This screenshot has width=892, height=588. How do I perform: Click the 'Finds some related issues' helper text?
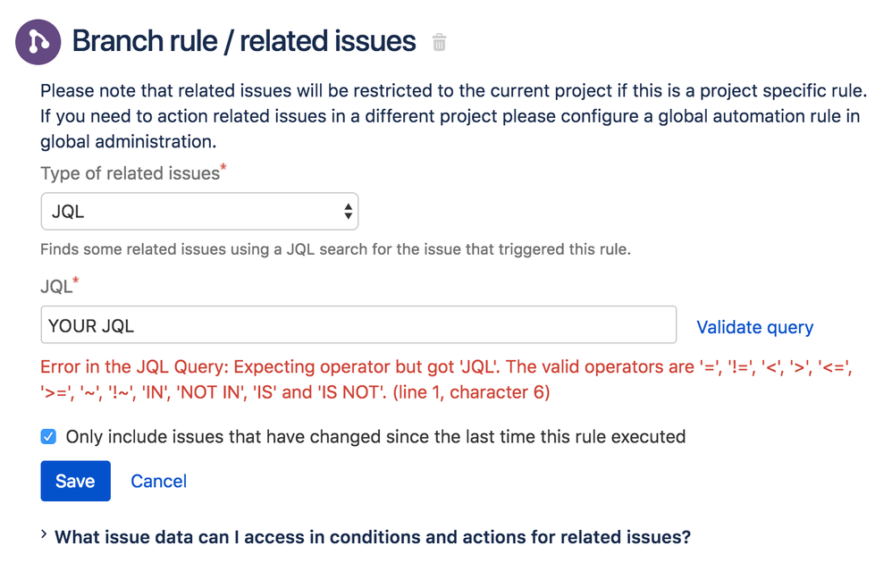point(336,249)
